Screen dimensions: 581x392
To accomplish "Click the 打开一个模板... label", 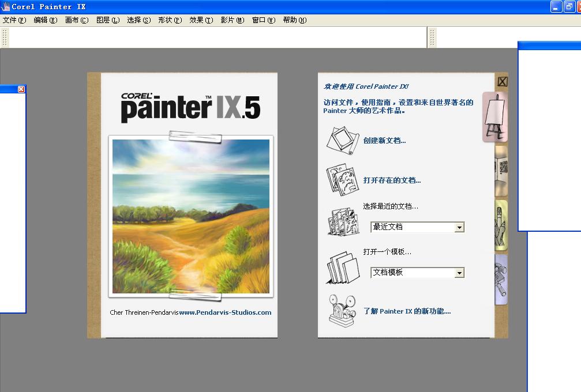I will coord(387,252).
